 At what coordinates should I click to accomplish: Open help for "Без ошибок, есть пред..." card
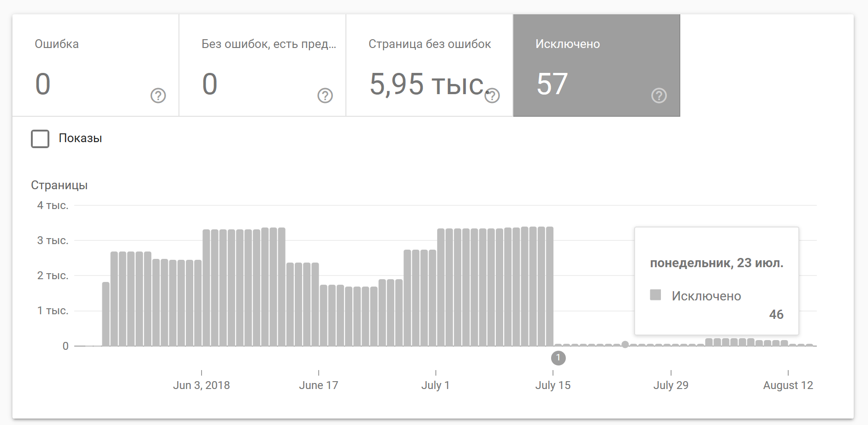[325, 96]
